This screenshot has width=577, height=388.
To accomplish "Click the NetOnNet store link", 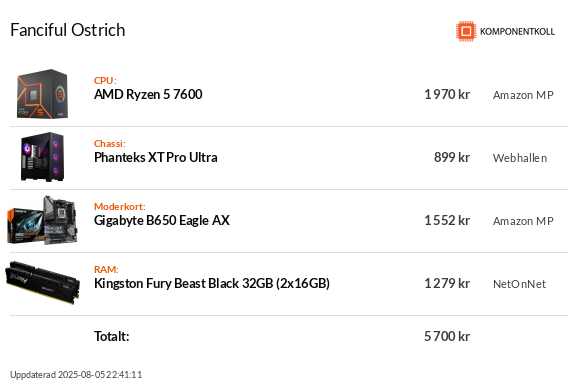I will [519, 284].
